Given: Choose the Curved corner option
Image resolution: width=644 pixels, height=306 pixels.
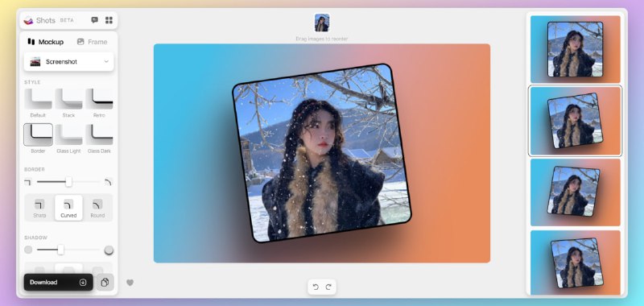Looking at the screenshot, I should 68,208.
